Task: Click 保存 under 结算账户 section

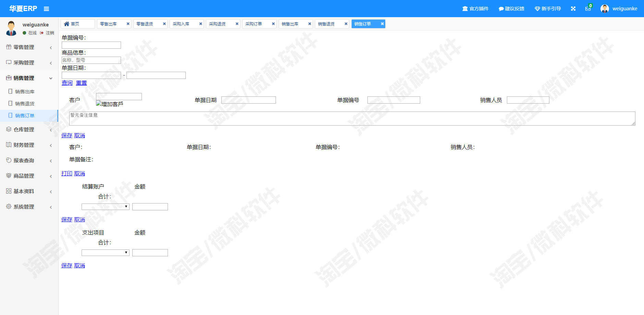Action: coord(67,220)
